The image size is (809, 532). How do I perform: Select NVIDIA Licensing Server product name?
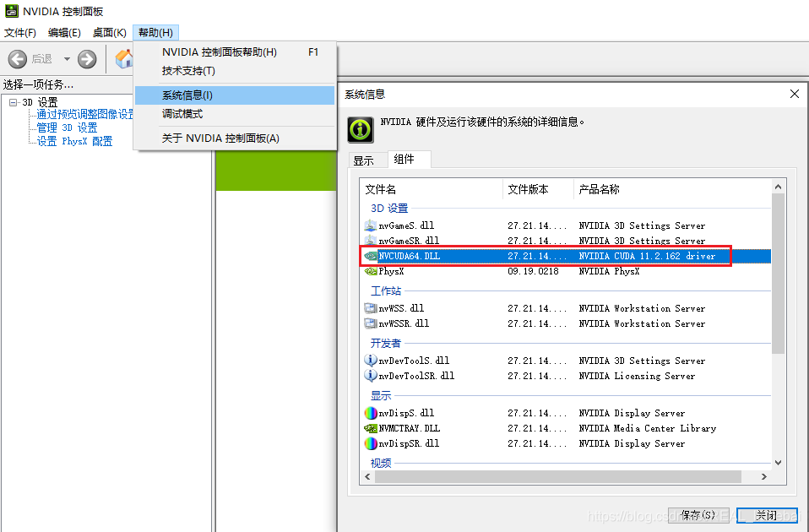tap(637, 376)
